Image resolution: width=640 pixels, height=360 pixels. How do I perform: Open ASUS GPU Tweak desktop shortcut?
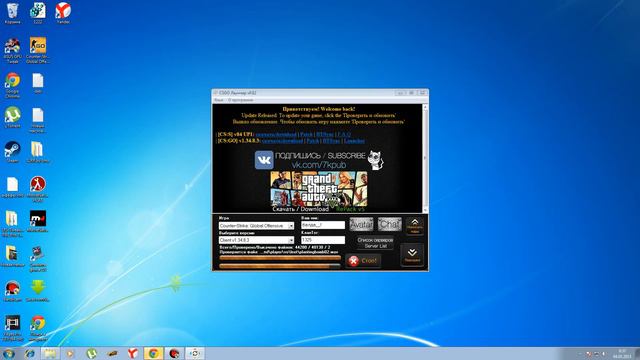pyautogui.click(x=13, y=50)
